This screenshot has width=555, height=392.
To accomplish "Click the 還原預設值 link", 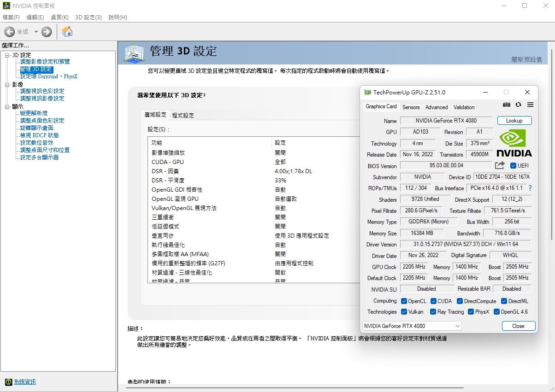I will coord(527,60).
